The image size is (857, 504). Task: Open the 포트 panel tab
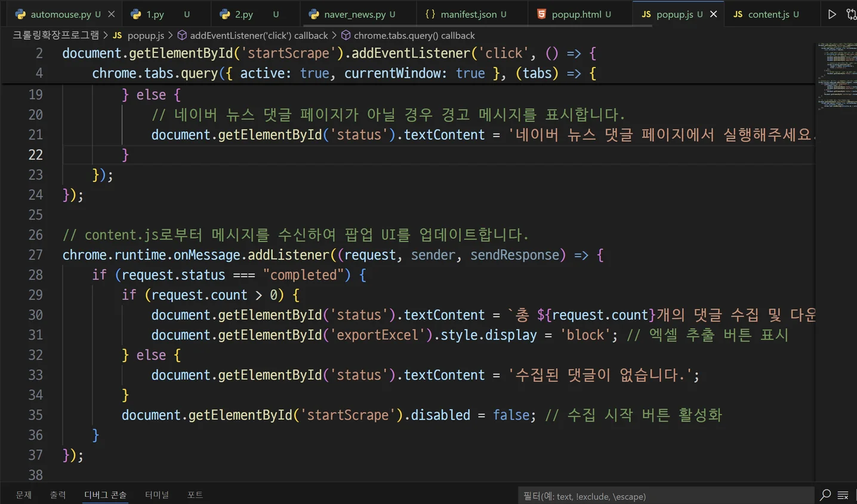pos(195,494)
